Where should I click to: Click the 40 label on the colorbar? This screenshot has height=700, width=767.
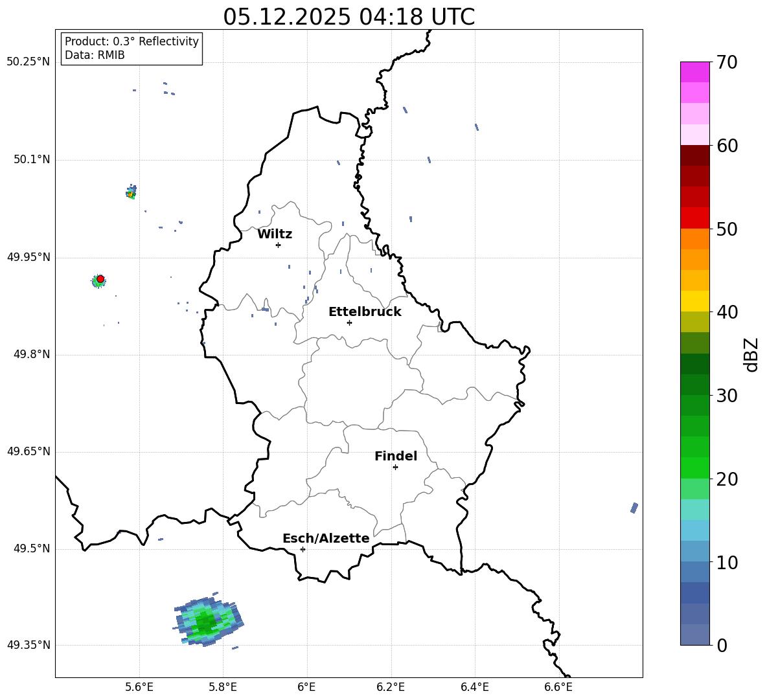click(727, 312)
